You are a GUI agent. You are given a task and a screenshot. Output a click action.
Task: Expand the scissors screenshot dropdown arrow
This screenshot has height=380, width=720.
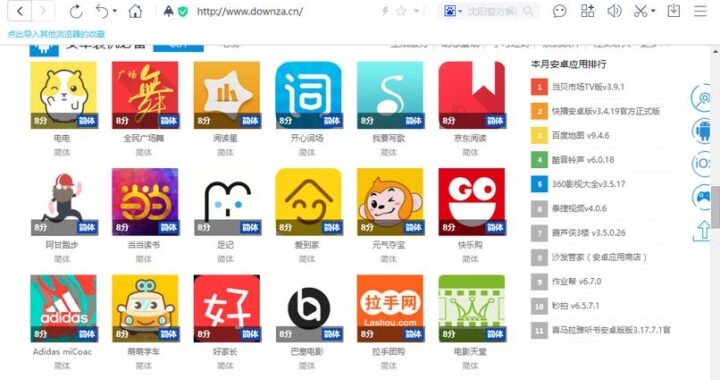pyautogui.click(x=653, y=11)
